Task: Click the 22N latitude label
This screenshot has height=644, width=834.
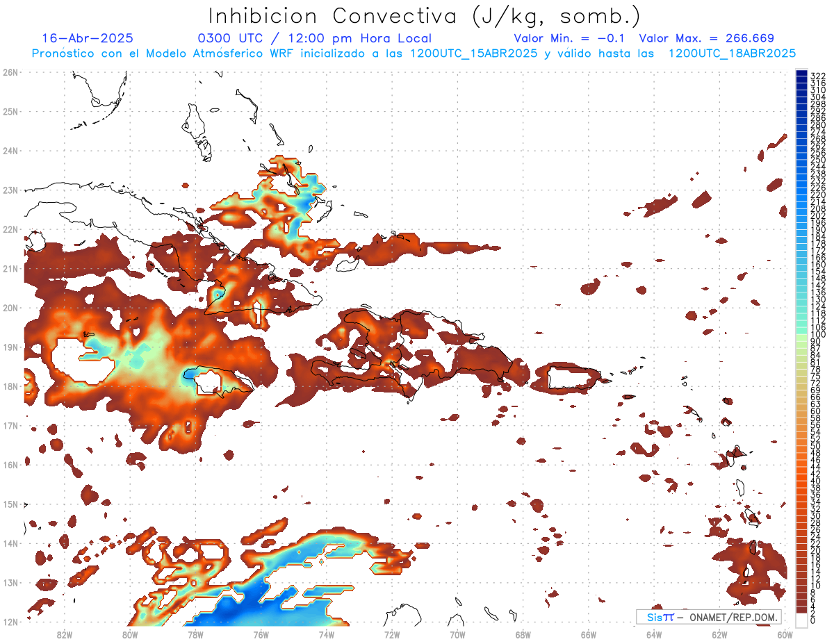Action: pos(10,229)
